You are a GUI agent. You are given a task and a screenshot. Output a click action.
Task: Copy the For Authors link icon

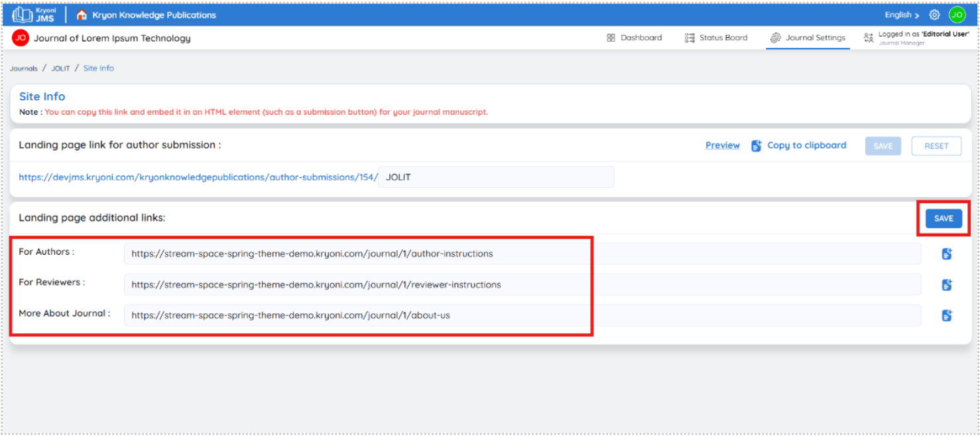click(x=947, y=254)
